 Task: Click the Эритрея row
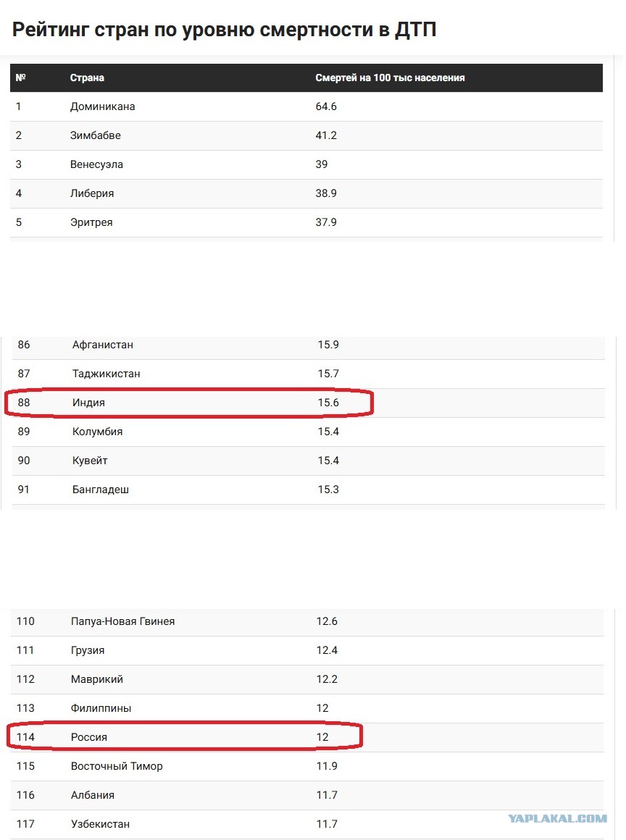306,222
